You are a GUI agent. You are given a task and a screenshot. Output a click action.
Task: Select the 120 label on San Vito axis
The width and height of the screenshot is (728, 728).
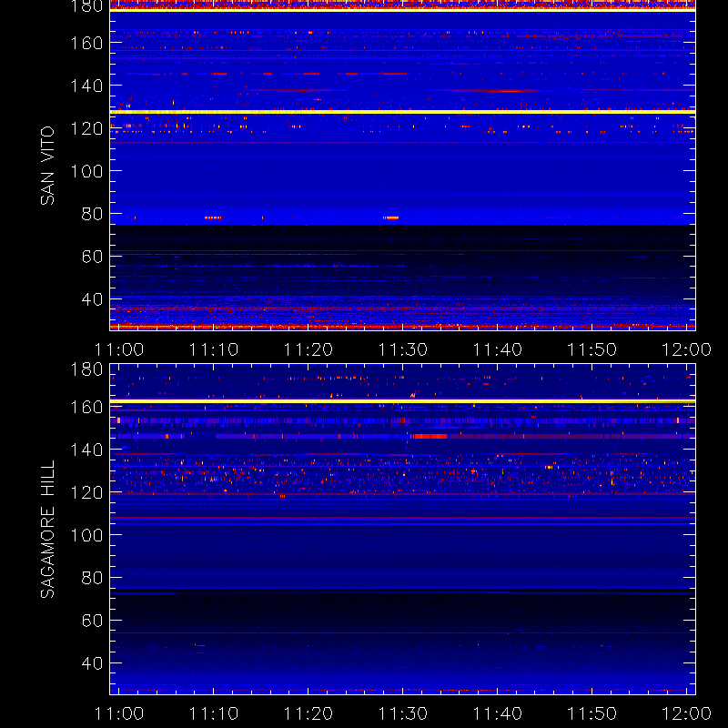(x=86, y=128)
